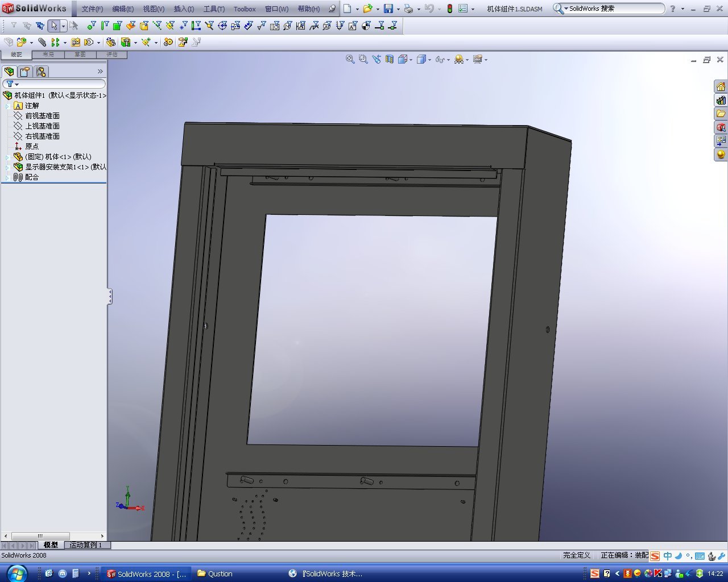
Task: Open the 插入(I) menu
Action: (184, 9)
